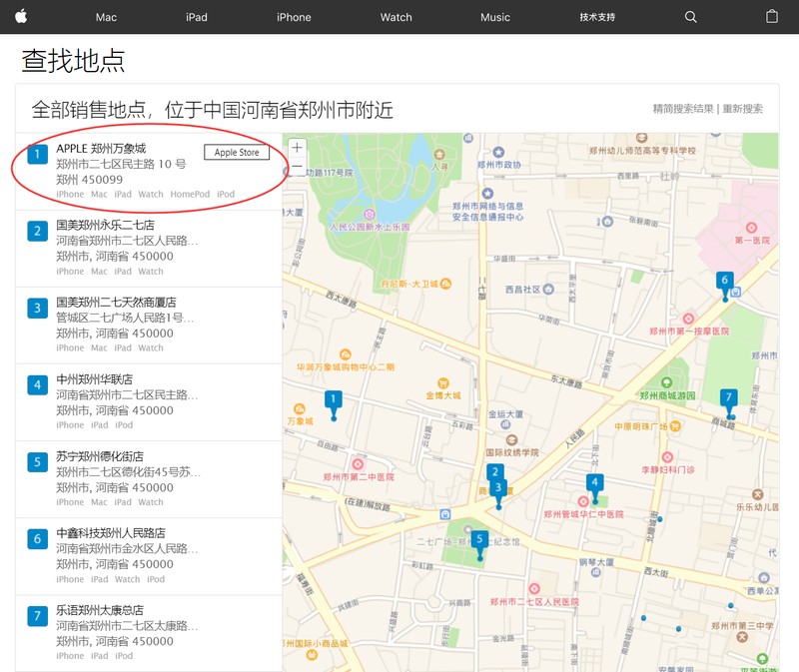Viewport: 799px width, 672px height.
Task: Click the 查找地点 page heading
Action: click(x=73, y=61)
